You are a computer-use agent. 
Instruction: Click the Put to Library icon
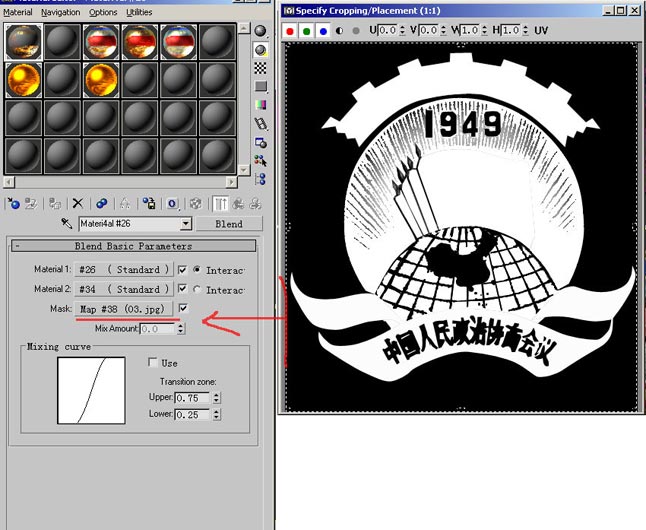(148, 203)
